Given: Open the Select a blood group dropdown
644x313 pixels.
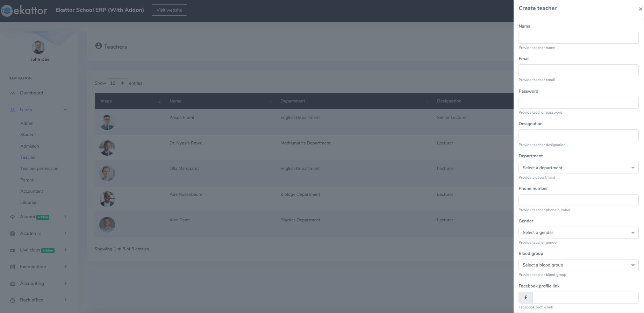Looking at the screenshot, I should click(578, 265).
